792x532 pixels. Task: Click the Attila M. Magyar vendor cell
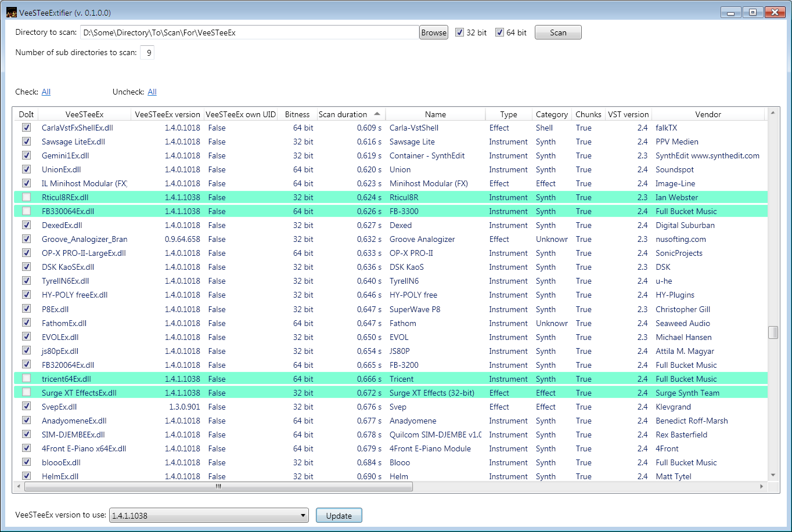[685, 351]
